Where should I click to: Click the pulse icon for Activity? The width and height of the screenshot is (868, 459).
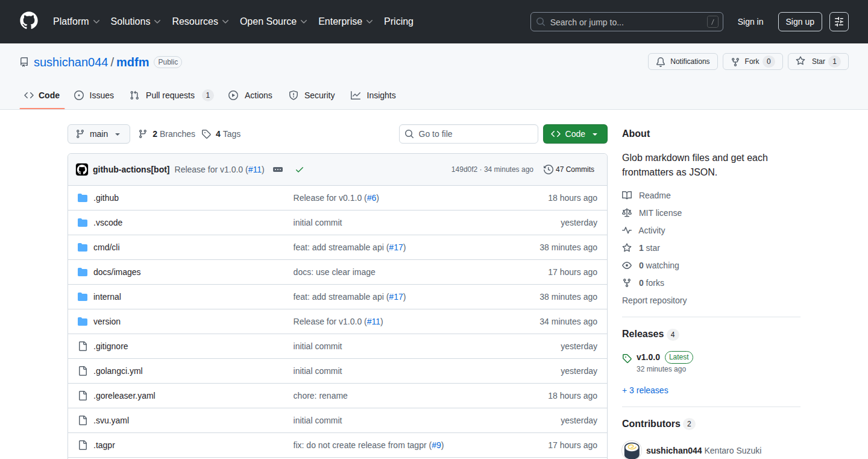coord(627,230)
